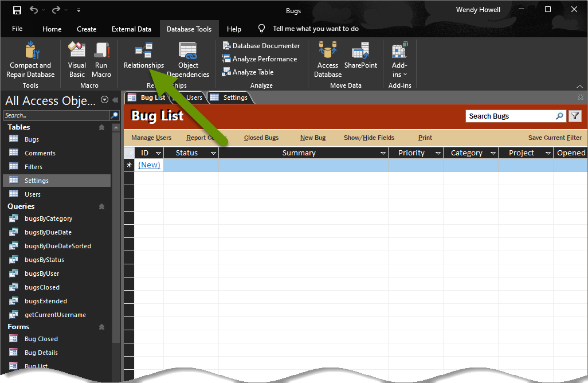Show Object Dependencies pane
The image size is (588, 383).
188,60
